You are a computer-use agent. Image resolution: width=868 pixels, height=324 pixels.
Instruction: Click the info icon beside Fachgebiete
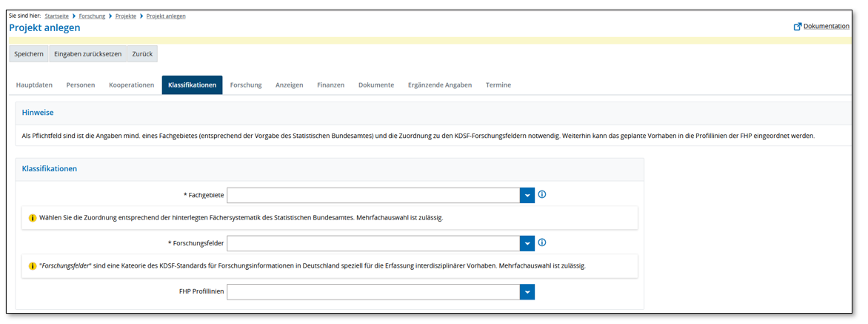click(541, 195)
